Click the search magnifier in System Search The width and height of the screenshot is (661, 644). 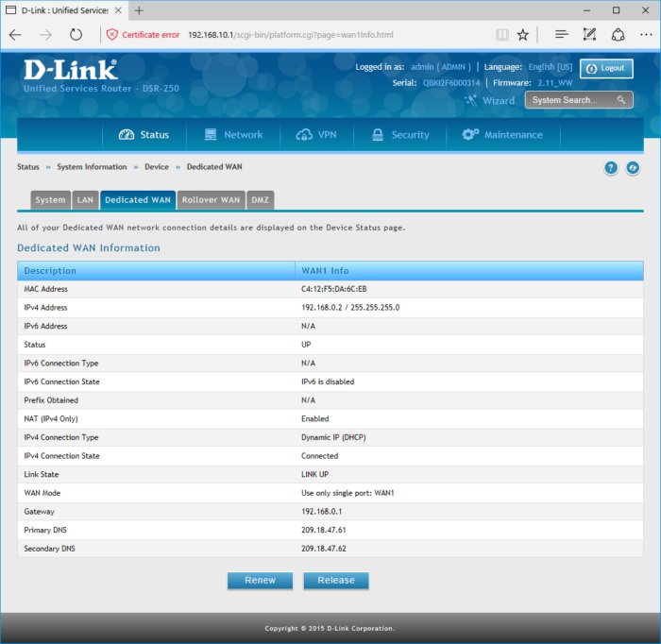[x=621, y=100]
